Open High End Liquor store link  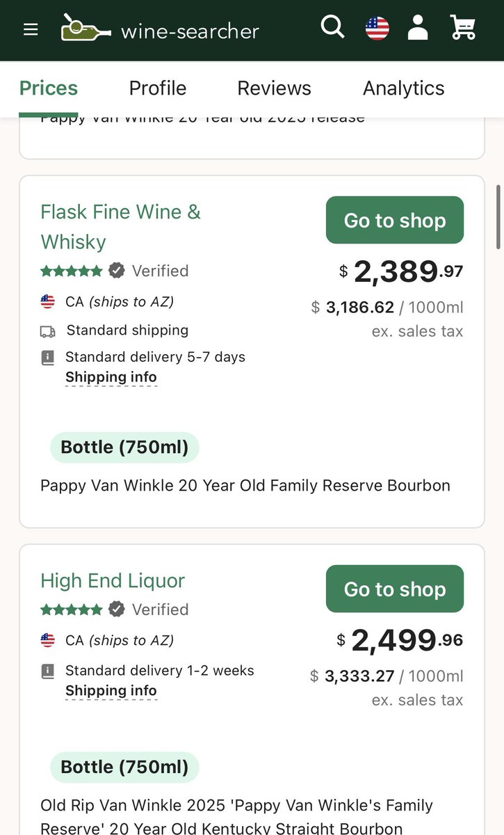tap(113, 580)
